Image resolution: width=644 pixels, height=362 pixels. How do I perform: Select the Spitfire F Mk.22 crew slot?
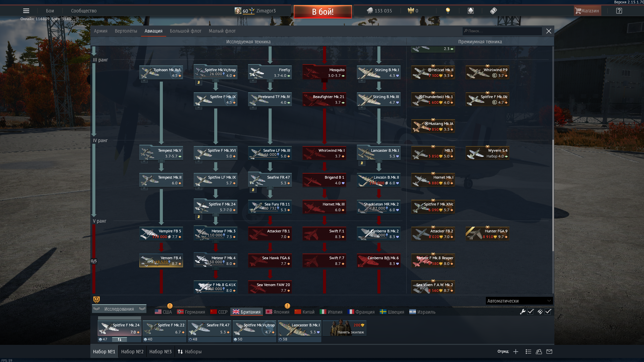(x=165, y=328)
